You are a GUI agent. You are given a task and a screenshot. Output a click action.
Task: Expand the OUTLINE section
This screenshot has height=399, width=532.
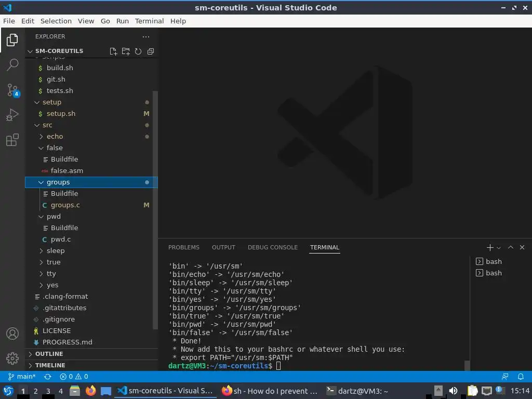91,353
